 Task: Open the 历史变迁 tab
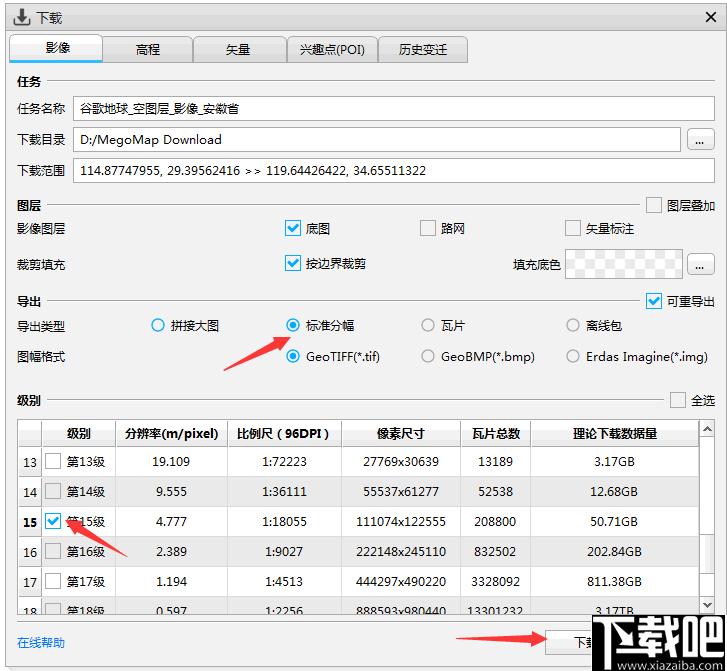(x=423, y=50)
